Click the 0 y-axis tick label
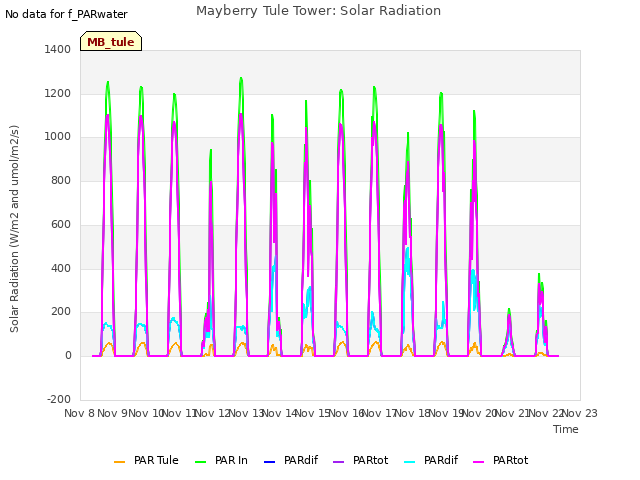 pyautogui.click(x=68, y=356)
